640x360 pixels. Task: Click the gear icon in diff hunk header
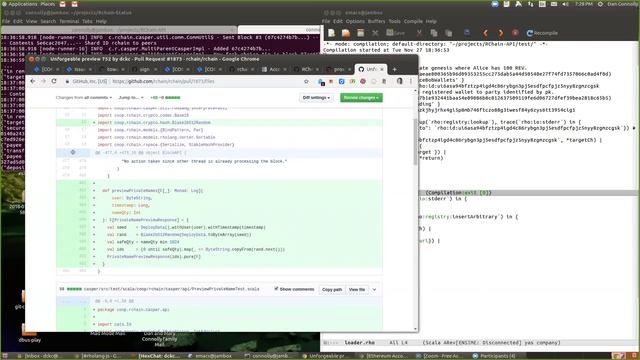73,152
